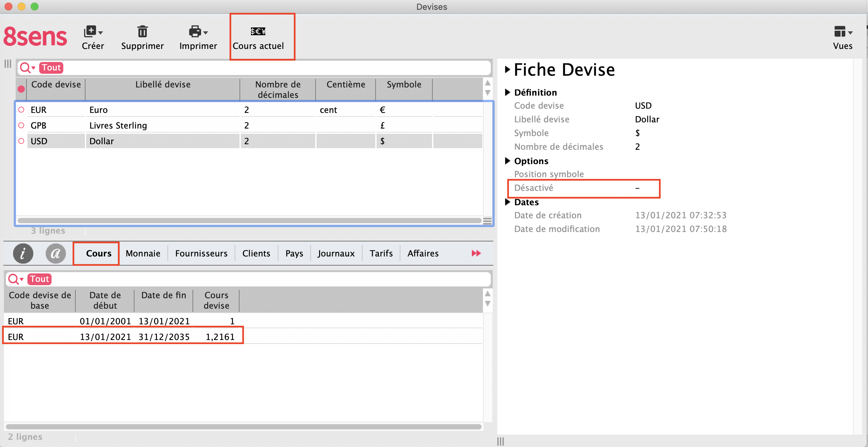
Task: Click the 8sens logo
Action: pyautogui.click(x=35, y=36)
